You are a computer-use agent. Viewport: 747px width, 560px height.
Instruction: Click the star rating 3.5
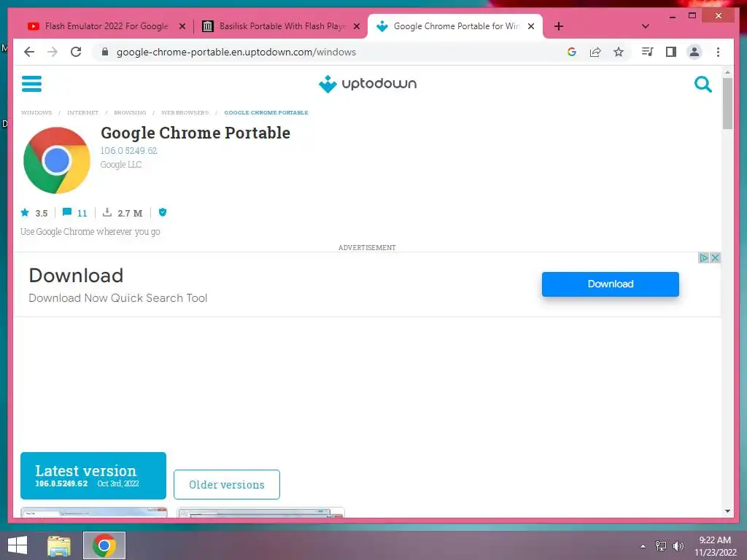34,213
